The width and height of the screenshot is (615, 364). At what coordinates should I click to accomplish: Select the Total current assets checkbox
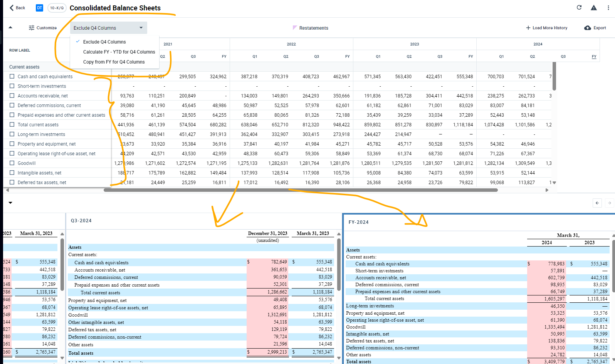(12, 124)
